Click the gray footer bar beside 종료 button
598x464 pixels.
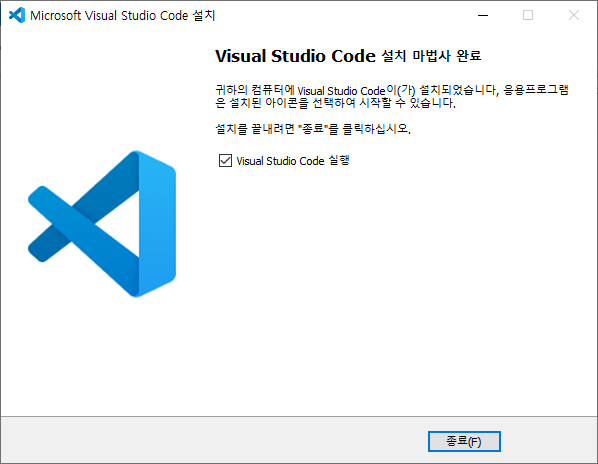coord(214,440)
